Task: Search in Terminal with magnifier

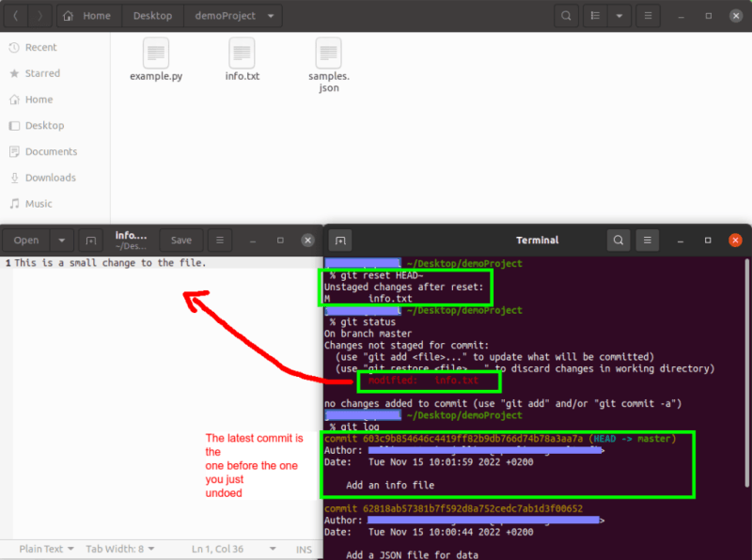Action: (x=619, y=241)
